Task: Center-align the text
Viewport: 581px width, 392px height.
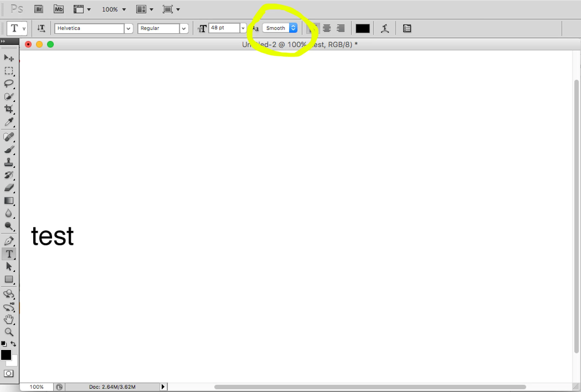Action: pyautogui.click(x=327, y=28)
